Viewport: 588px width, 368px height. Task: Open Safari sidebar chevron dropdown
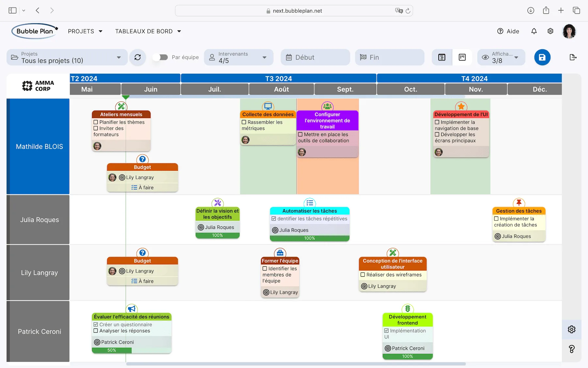24,10
